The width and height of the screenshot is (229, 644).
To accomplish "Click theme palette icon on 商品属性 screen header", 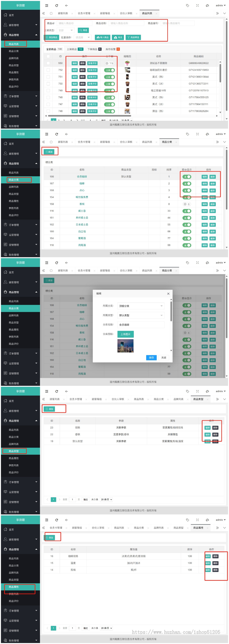I will pos(207,520).
